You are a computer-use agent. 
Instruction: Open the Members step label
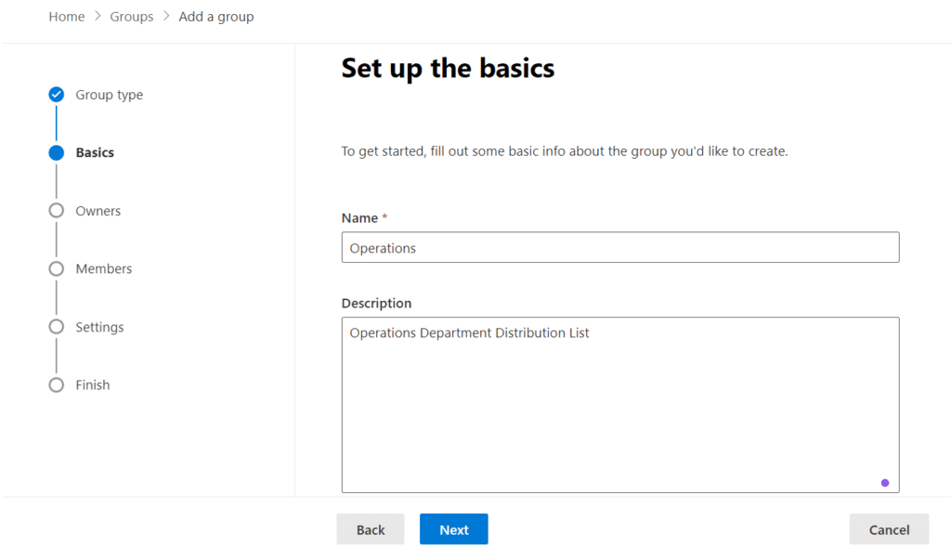click(104, 269)
